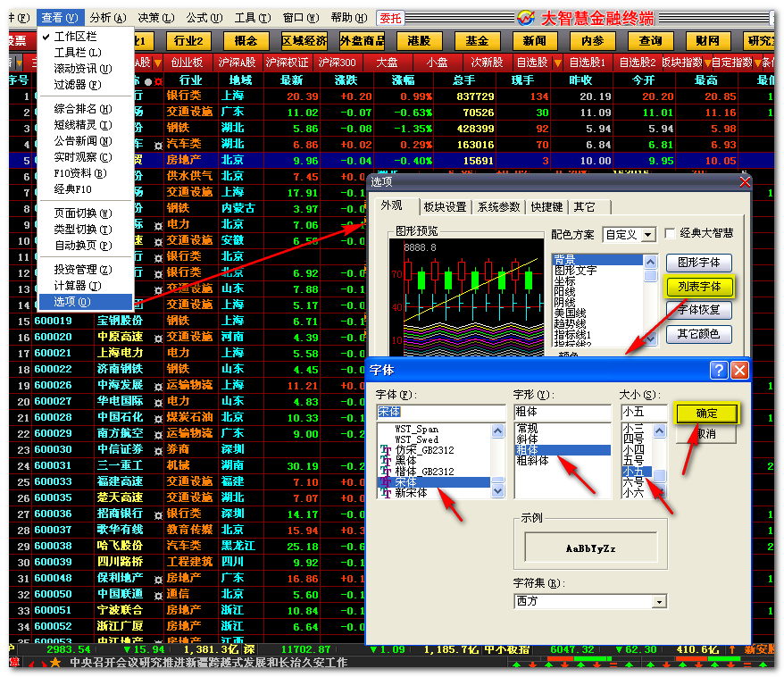The height and width of the screenshot is (677, 784).
Task: Switch to the 其它 tab
Action: [589, 207]
